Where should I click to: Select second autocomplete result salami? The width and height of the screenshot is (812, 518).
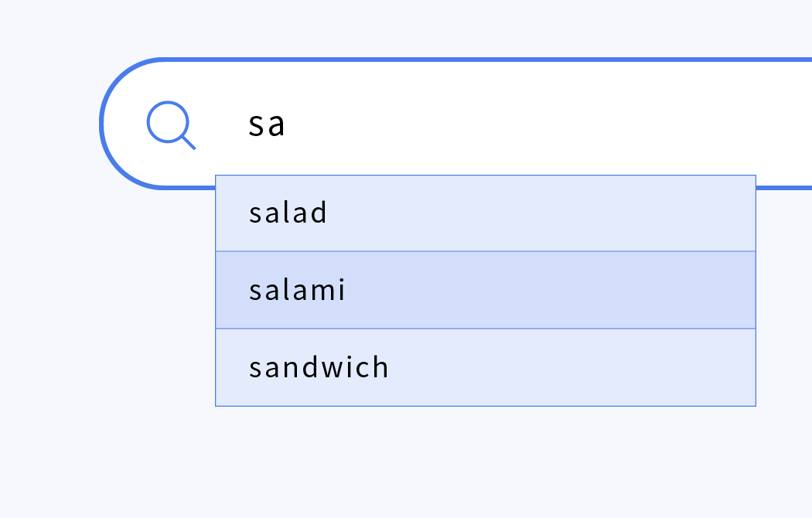(x=486, y=290)
